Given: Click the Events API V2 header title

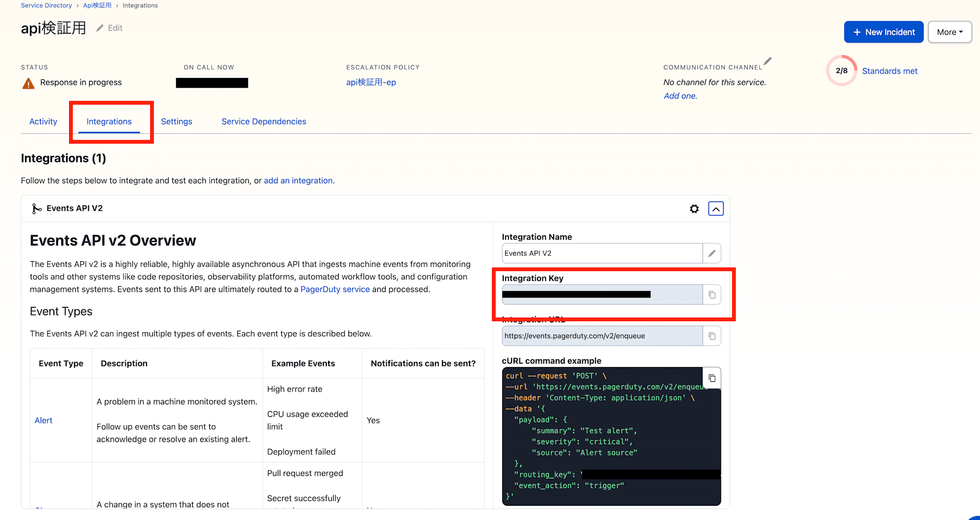Looking at the screenshot, I should pyautogui.click(x=74, y=209).
